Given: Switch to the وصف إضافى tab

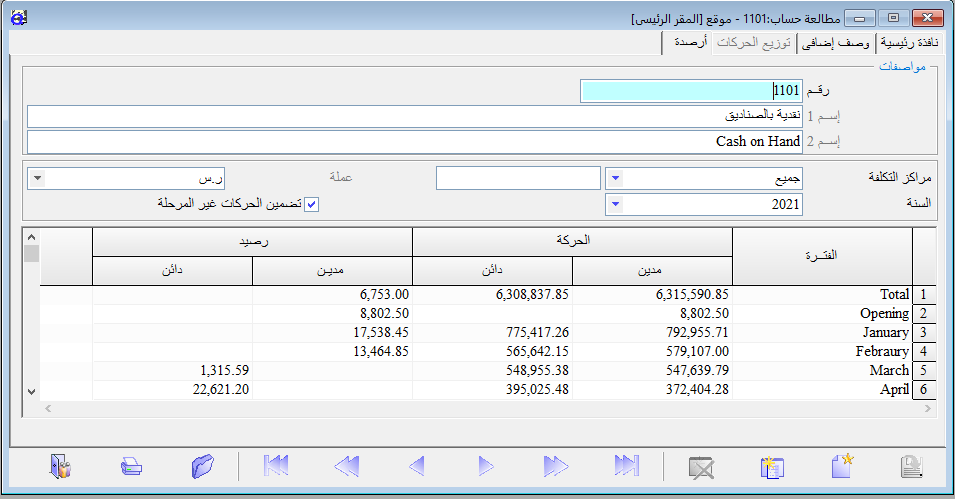Looking at the screenshot, I should pyautogui.click(x=837, y=43).
